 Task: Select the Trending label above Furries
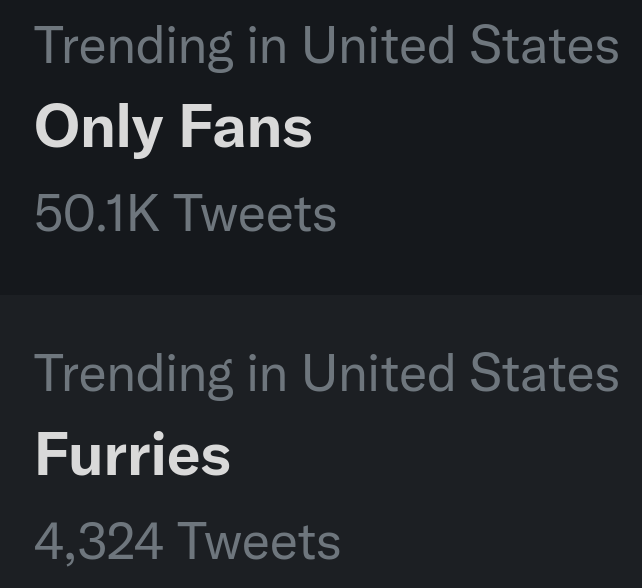(x=326, y=373)
